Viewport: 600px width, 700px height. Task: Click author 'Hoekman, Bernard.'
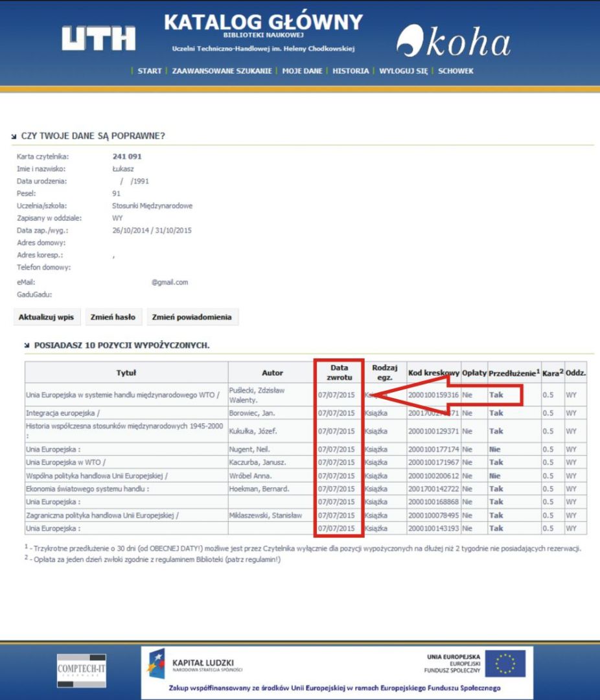[x=259, y=489]
